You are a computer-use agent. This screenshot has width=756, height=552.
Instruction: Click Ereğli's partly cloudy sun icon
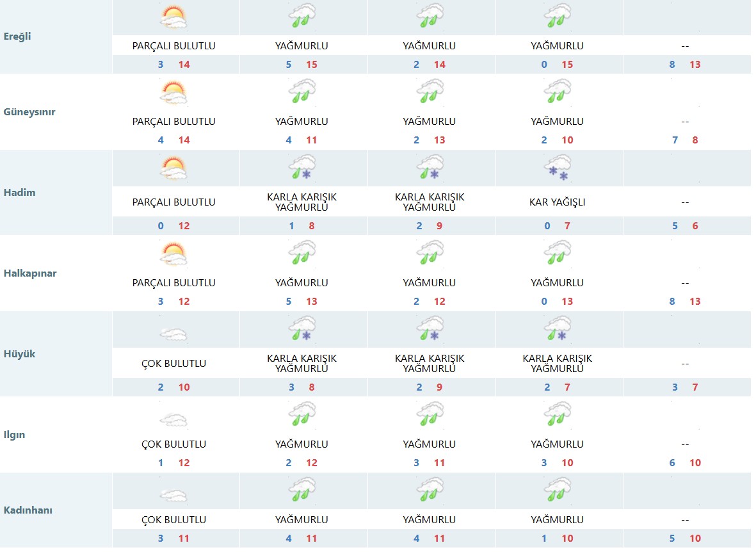click(x=173, y=17)
